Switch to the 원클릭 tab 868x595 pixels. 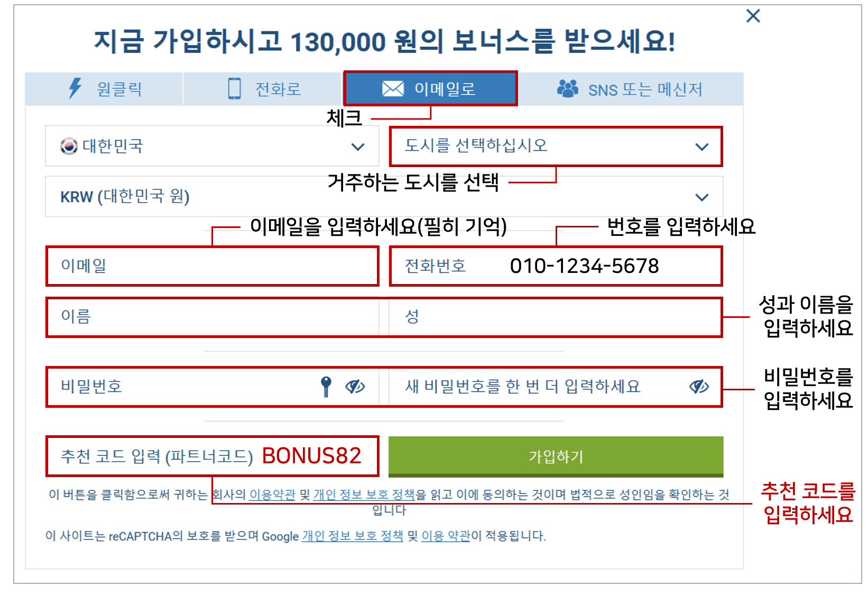(104, 89)
